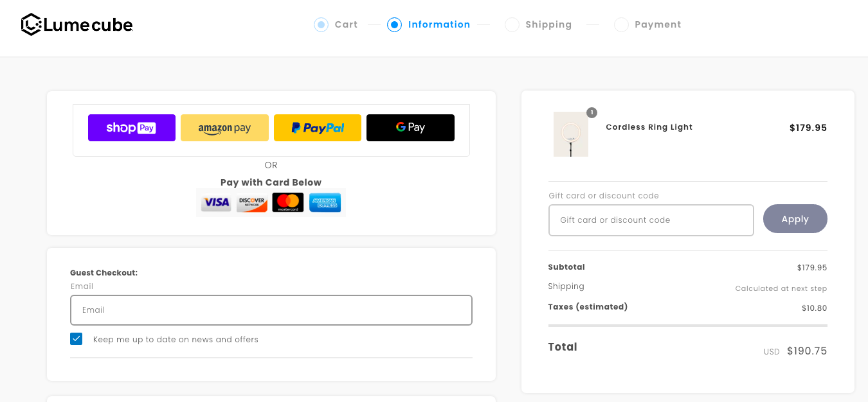Viewport: 868px width, 402px height.
Task: Apply the discount code
Action: [x=795, y=219]
